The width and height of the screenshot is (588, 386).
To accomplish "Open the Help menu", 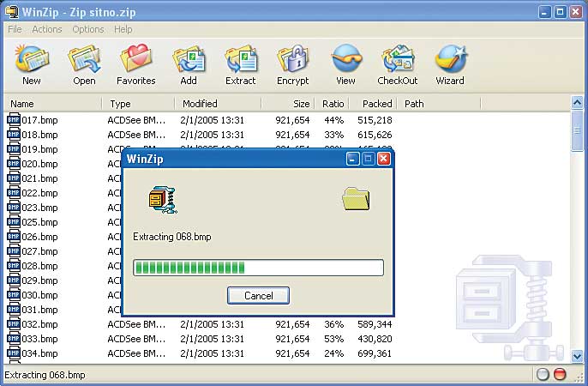I will click(123, 29).
